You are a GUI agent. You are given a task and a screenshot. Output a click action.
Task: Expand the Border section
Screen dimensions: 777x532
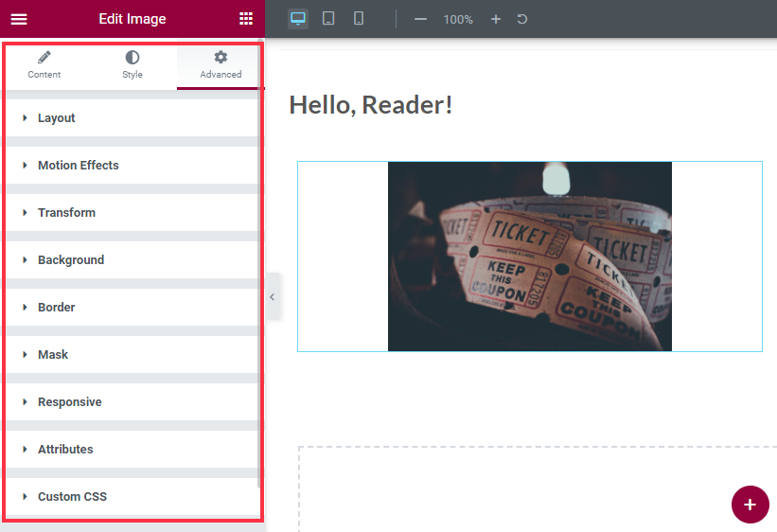point(132,308)
